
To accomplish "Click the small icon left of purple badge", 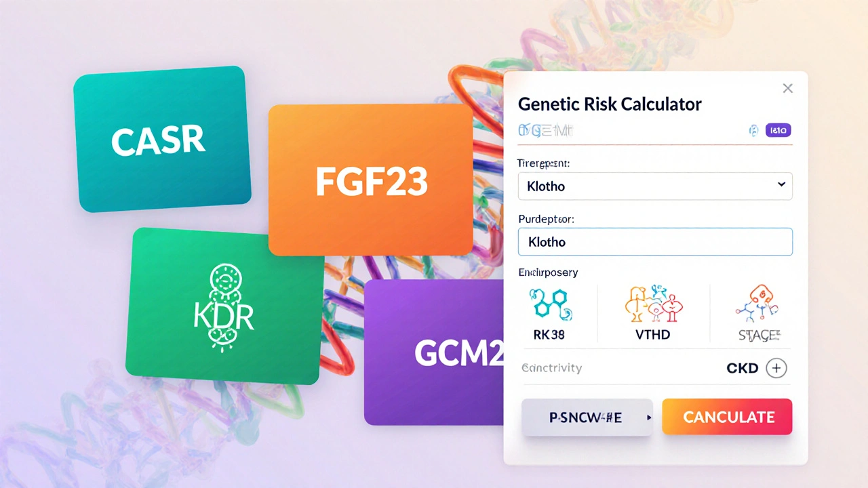I will pos(753,131).
